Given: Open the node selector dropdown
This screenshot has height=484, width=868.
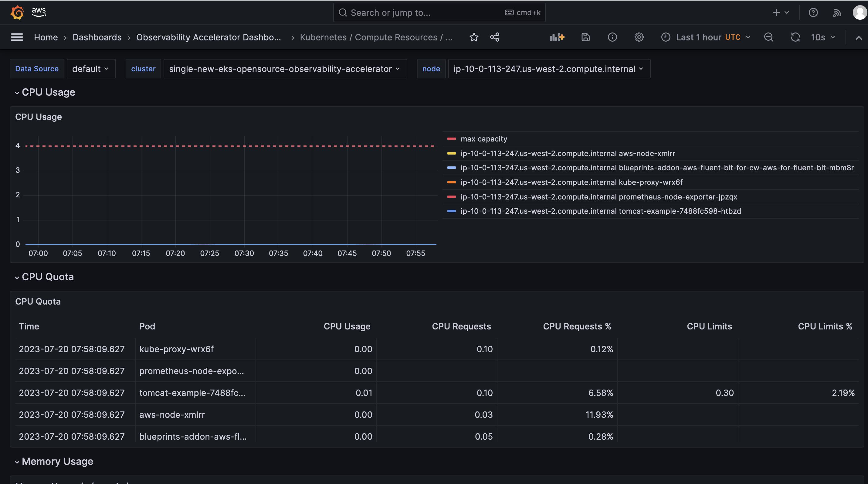Looking at the screenshot, I should pyautogui.click(x=548, y=69).
